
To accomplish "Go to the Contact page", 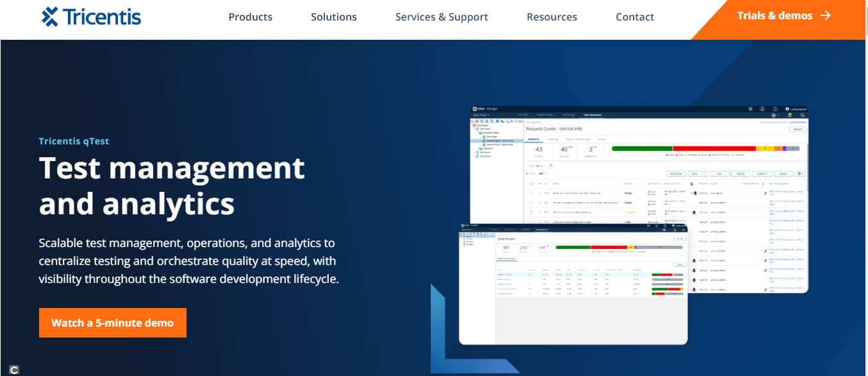I will click(x=635, y=17).
